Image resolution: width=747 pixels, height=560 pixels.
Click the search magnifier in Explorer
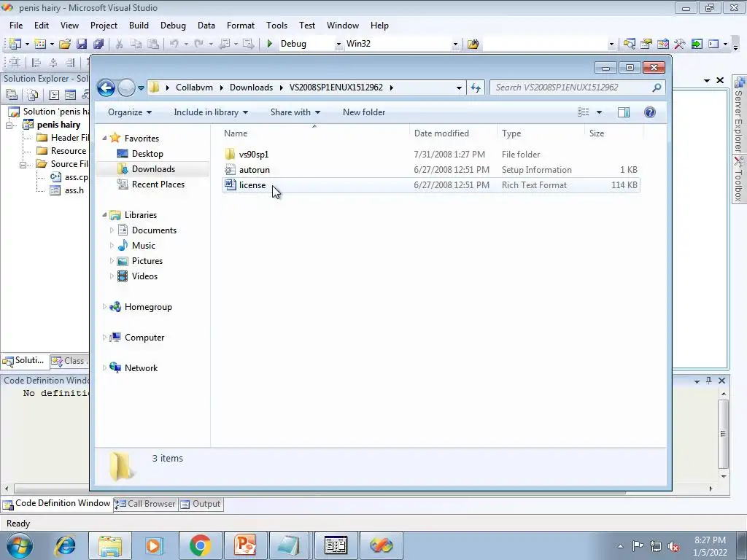tap(657, 87)
